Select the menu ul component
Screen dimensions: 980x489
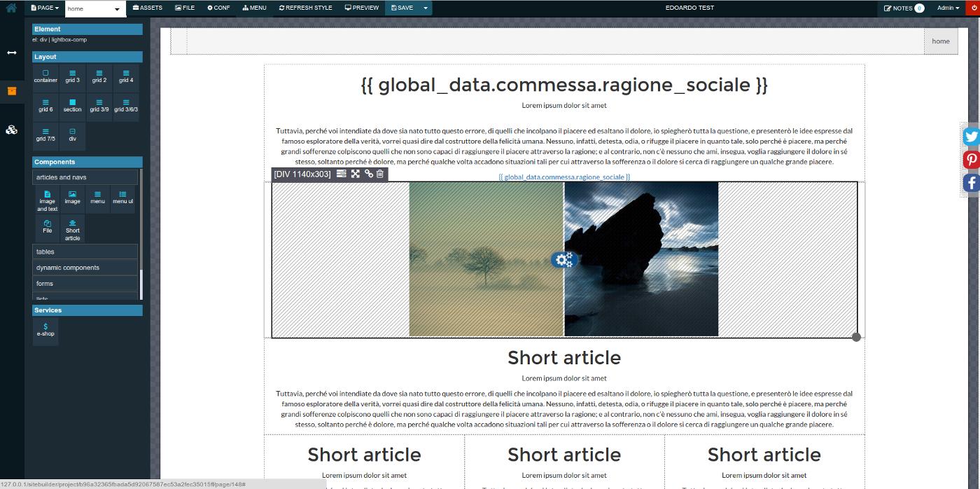pos(122,200)
